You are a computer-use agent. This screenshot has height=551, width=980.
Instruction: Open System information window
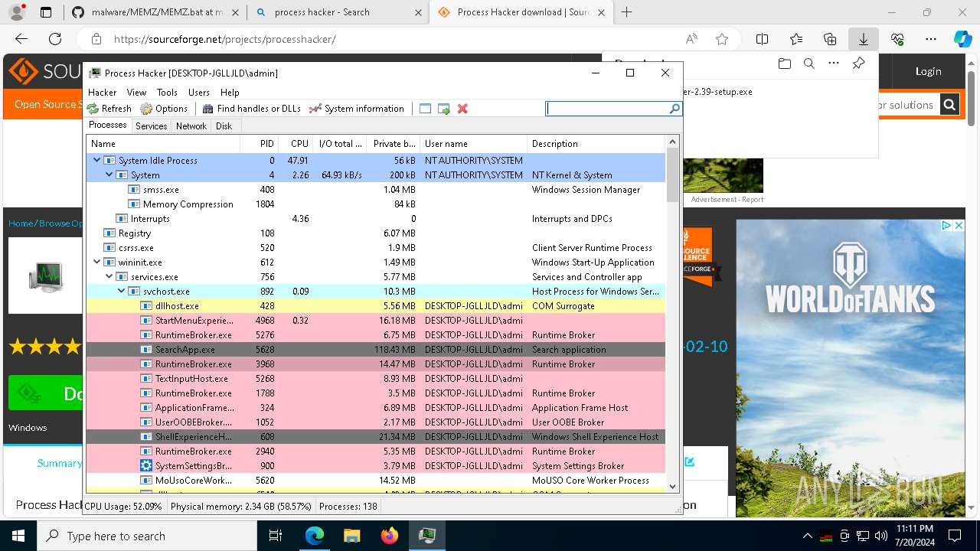click(356, 109)
